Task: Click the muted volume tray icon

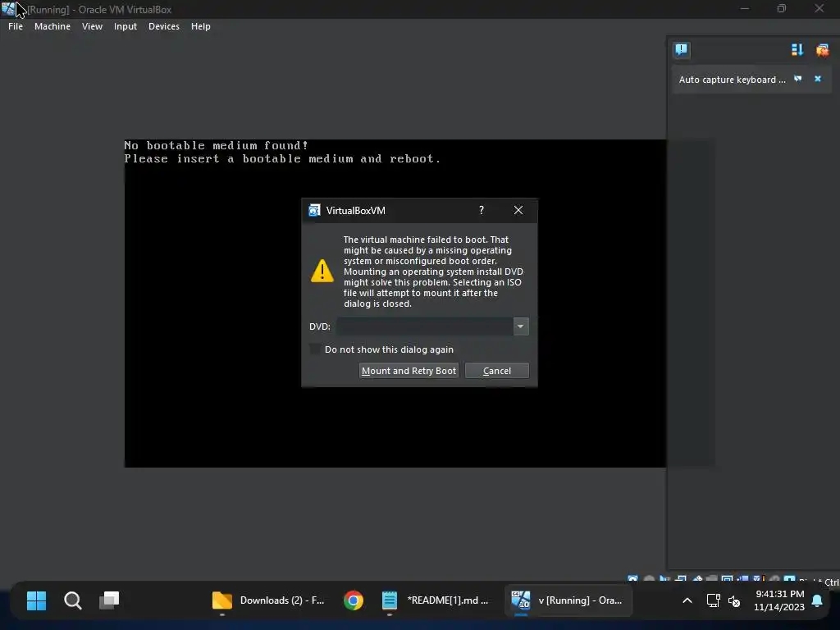Action: (734, 600)
